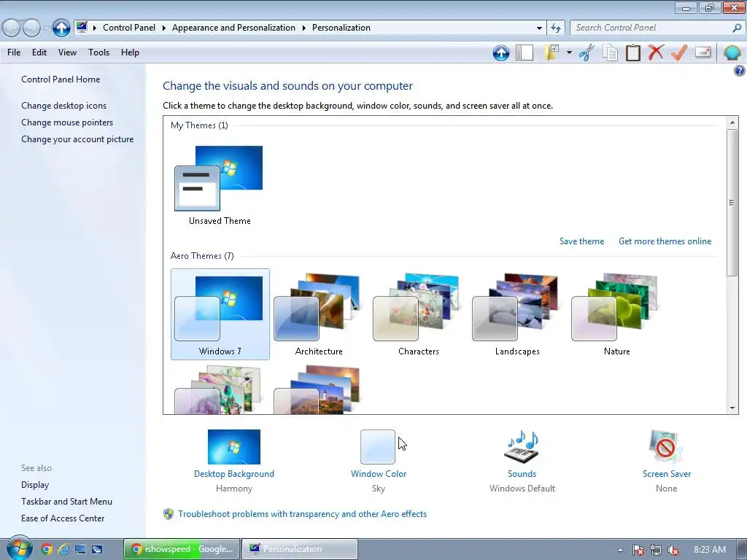Open Change desktop icons link
Image resolution: width=747 pixels, height=560 pixels.
(x=64, y=106)
